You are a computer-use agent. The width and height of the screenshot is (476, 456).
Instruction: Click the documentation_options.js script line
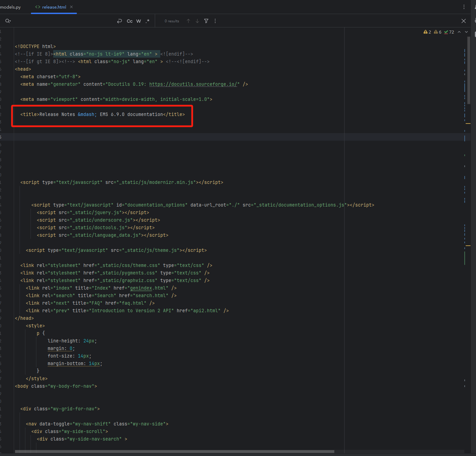[203, 205]
